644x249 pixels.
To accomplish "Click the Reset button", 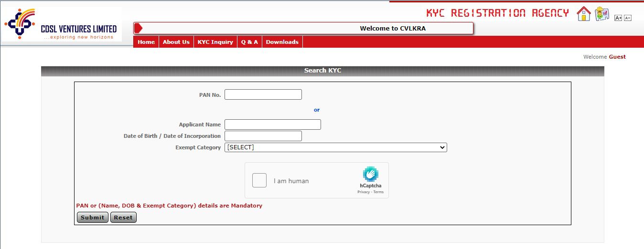I will tap(123, 218).
